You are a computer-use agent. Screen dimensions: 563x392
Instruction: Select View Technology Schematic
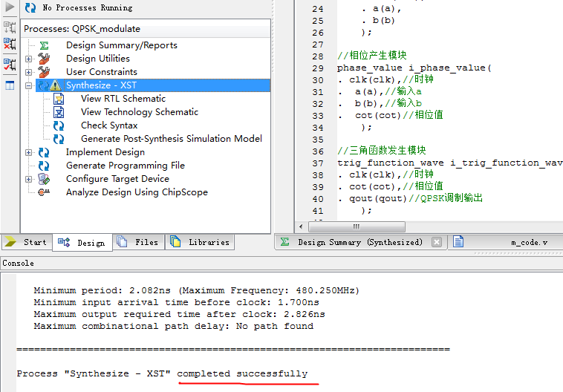(140, 112)
